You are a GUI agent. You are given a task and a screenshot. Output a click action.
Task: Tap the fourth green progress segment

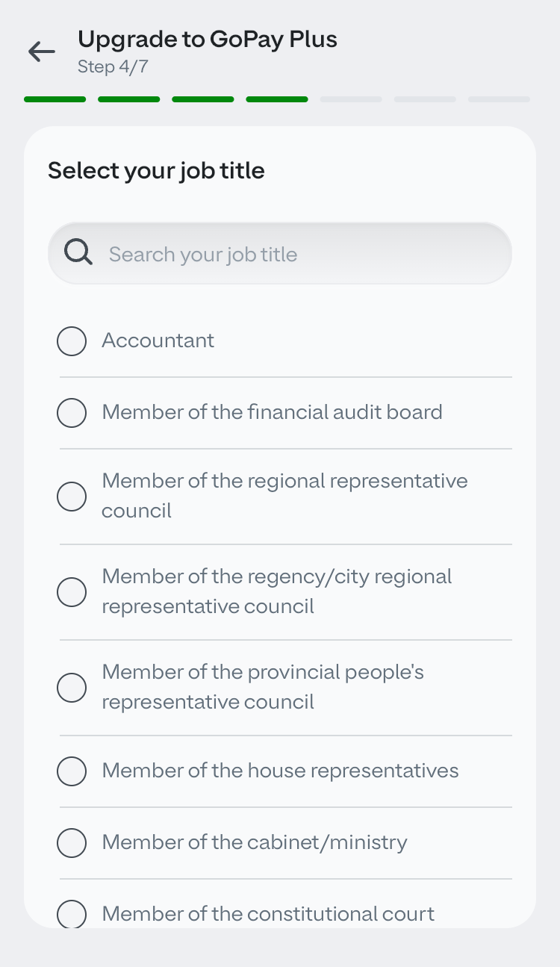click(277, 99)
